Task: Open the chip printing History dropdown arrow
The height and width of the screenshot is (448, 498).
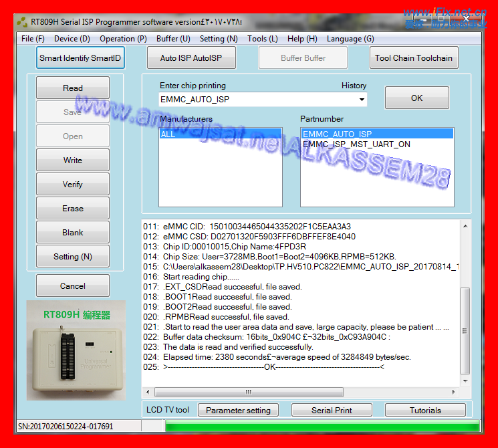Action: 362,100
